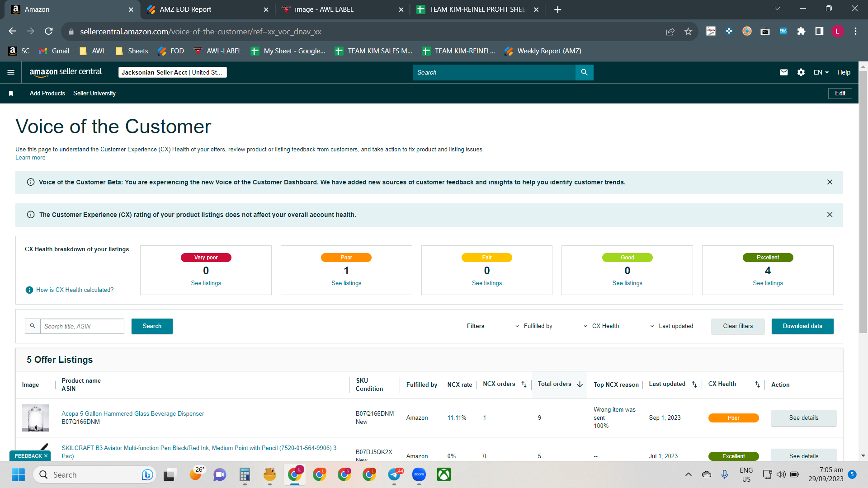
Task: Click the Seller Central top search field
Action: (x=494, y=72)
